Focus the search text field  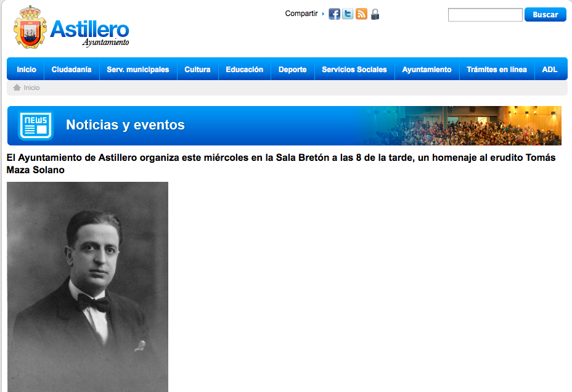tap(485, 15)
